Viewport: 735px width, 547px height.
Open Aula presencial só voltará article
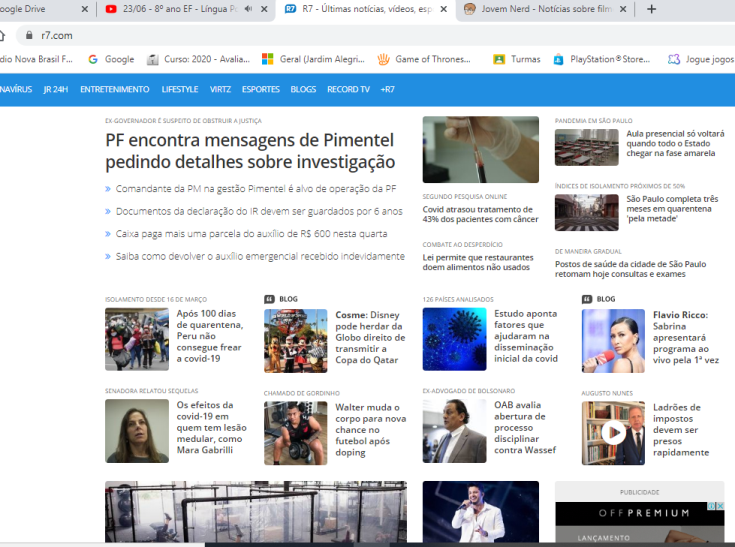click(675, 143)
